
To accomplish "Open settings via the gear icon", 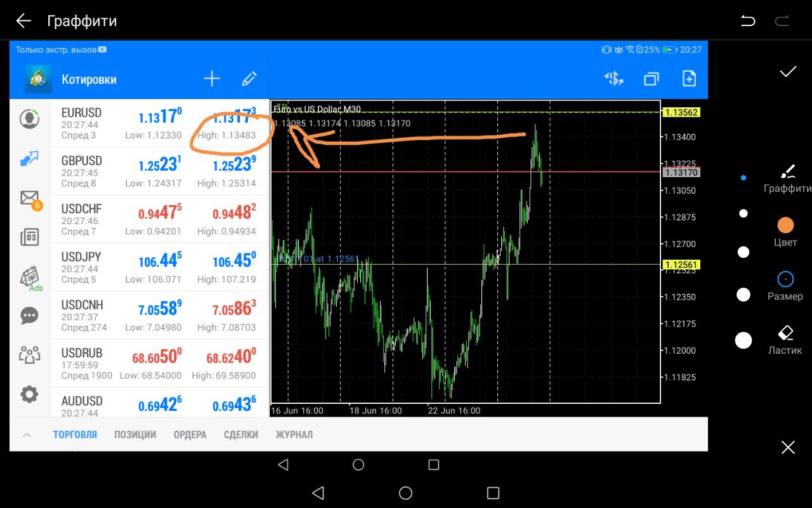I will [29, 394].
